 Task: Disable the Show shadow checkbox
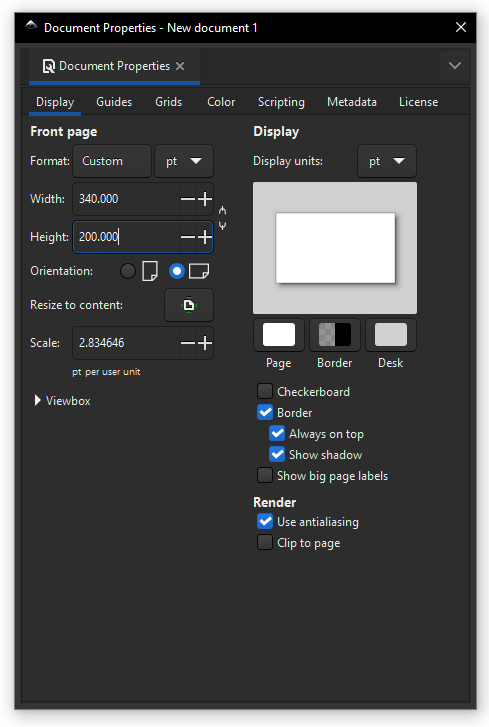pos(277,454)
